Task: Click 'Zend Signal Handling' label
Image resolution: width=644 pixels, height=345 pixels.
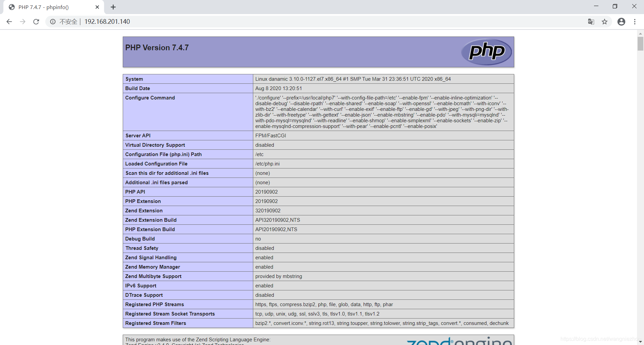Action: [151, 258]
